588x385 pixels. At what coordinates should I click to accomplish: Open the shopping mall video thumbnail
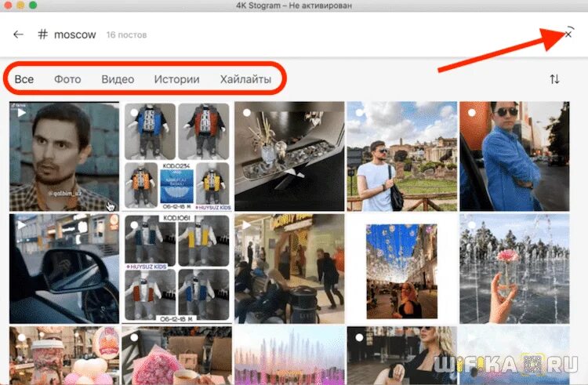289,269
